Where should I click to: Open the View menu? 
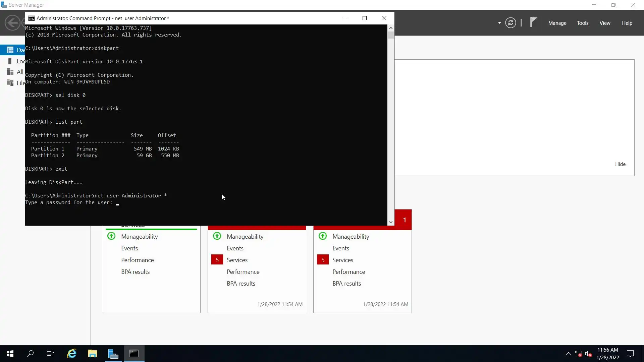605,23
